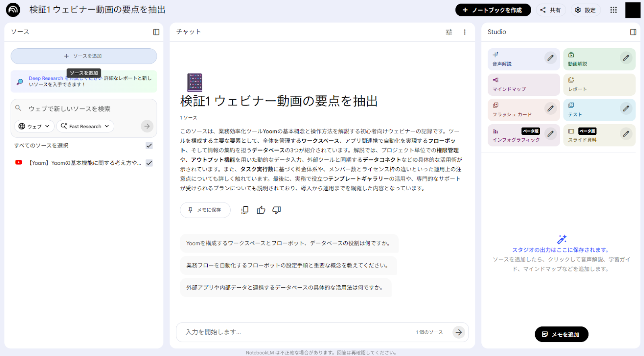Screen dimensions: 644x356
Task: Open the Fast Research mode dropdown
Action: 85,126
